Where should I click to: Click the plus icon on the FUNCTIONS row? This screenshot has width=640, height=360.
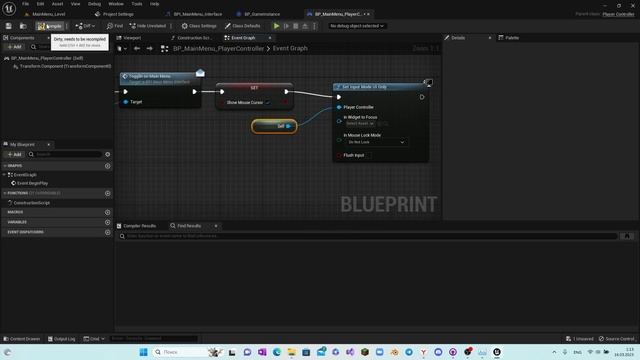(108, 193)
